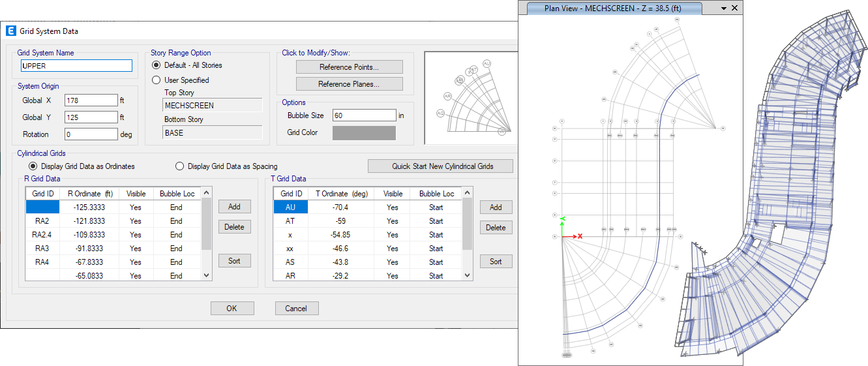
Task: Open the Grid Color swatch
Action: pos(364,133)
